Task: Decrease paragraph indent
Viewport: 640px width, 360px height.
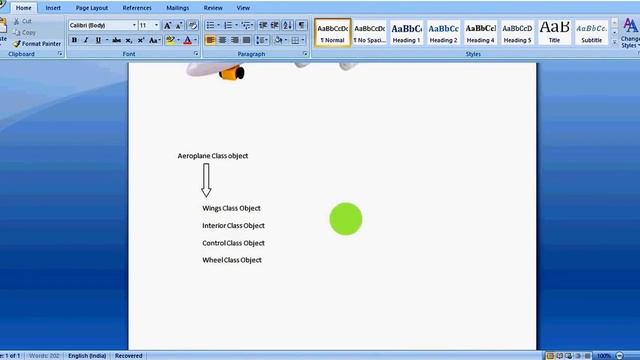Action: point(263,25)
